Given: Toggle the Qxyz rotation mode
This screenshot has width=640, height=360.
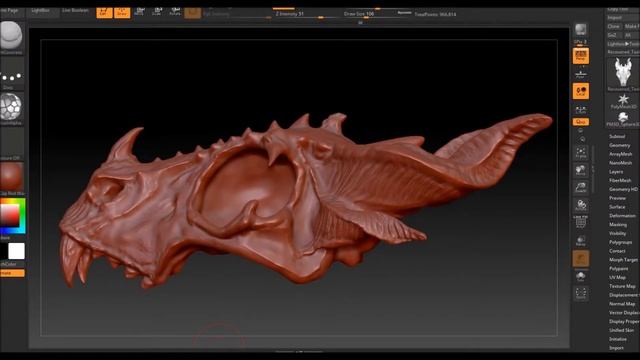Looking at the screenshot, I should point(580,122).
